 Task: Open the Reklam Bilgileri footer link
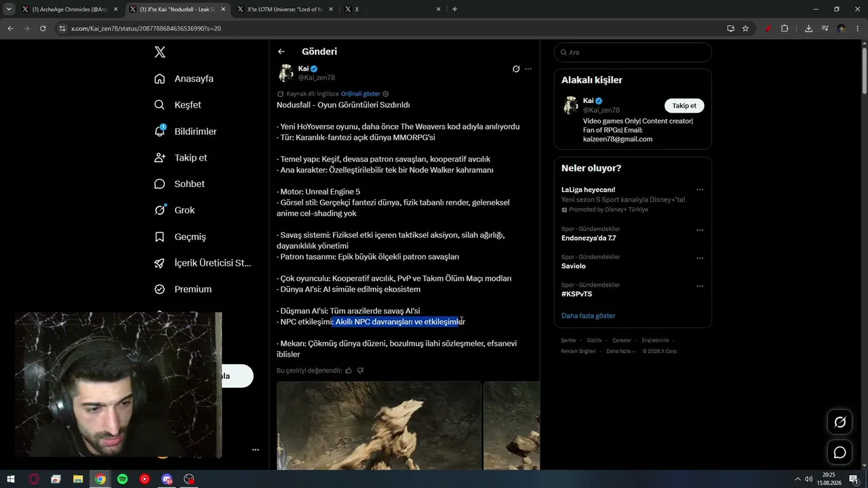pos(578,351)
